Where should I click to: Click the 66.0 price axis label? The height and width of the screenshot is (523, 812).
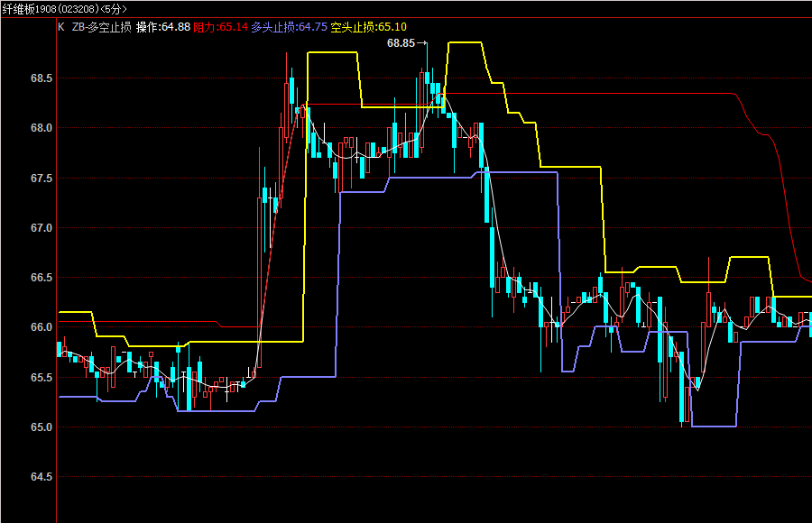click(42, 328)
